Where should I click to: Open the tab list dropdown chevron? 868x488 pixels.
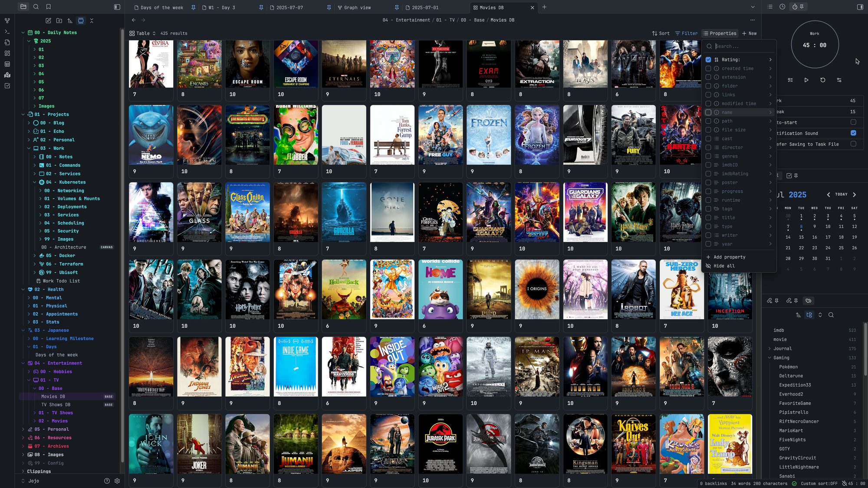click(753, 7)
